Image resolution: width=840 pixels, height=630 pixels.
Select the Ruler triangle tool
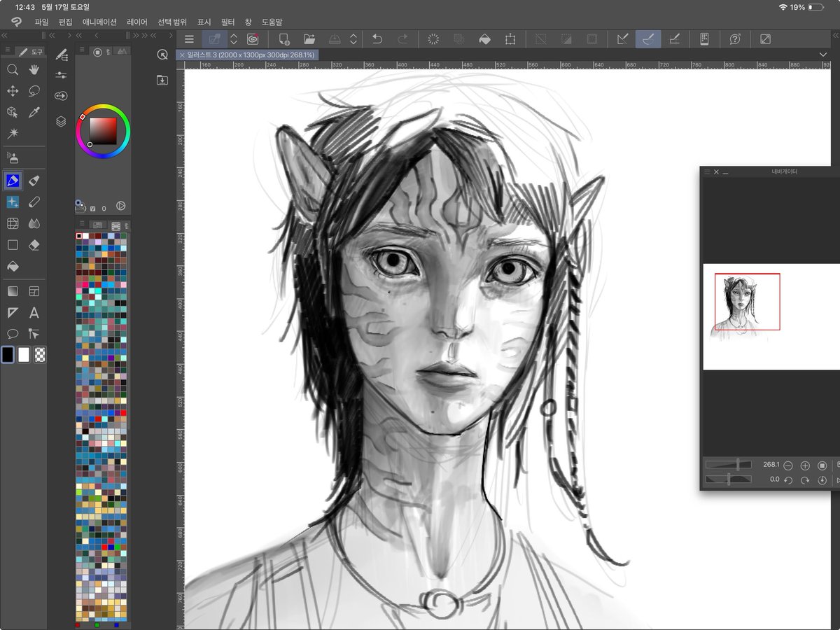tap(13, 312)
